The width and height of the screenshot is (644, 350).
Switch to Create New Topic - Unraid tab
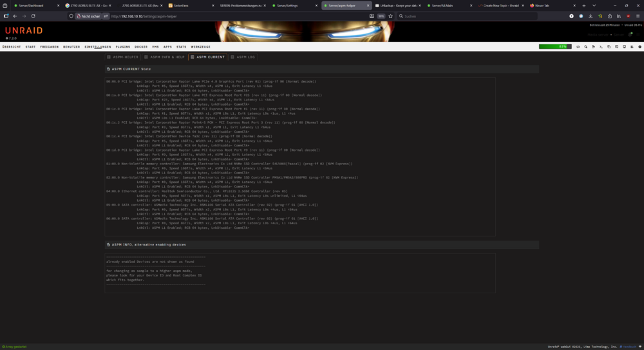[x=501, y=6]
